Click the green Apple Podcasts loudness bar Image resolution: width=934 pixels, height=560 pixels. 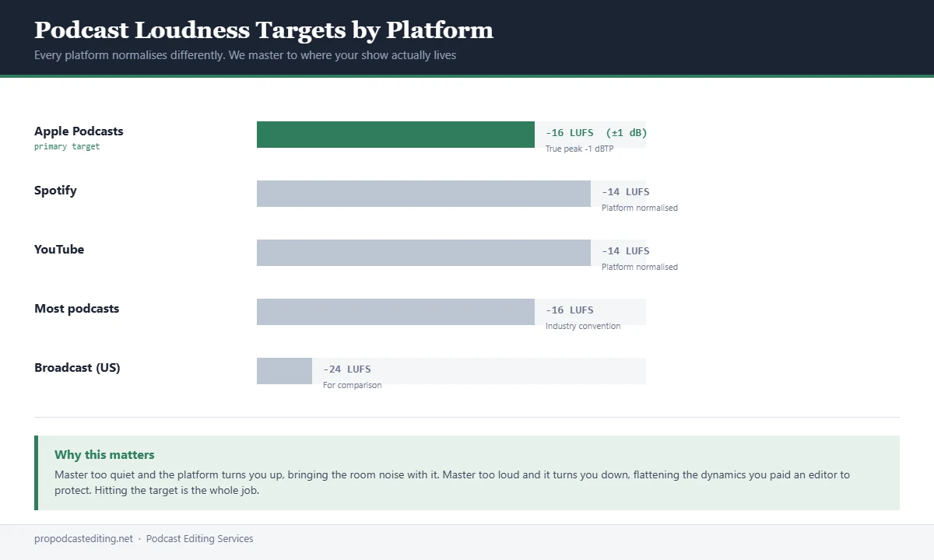pos(395,135)
